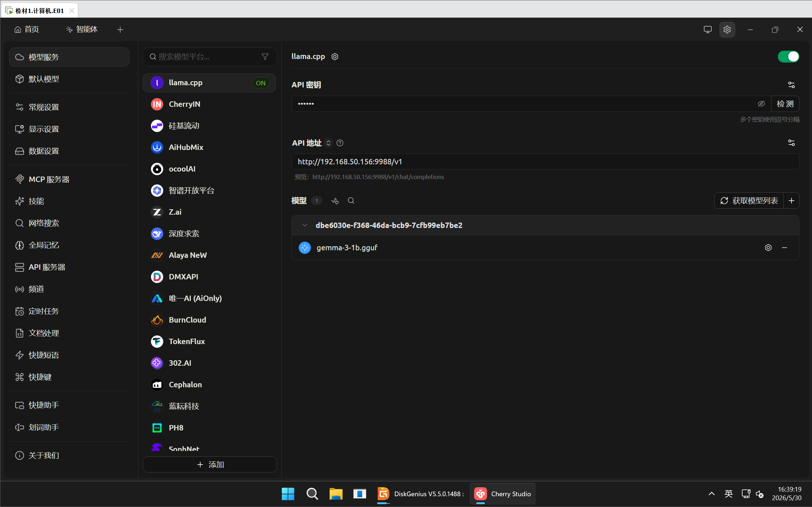This screenshot has width=812, height=507.
Task: Collapse the dbe6030e model group
Action: point(305,225)
